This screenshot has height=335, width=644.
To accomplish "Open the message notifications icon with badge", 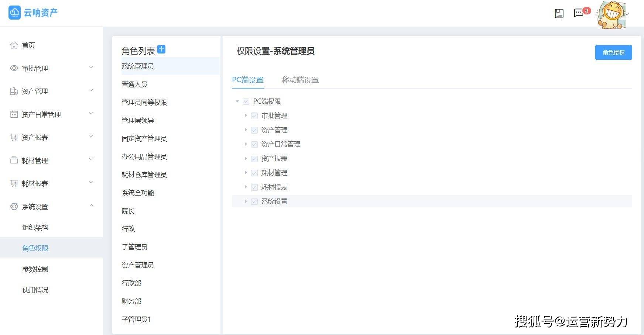I will (579, 13).
